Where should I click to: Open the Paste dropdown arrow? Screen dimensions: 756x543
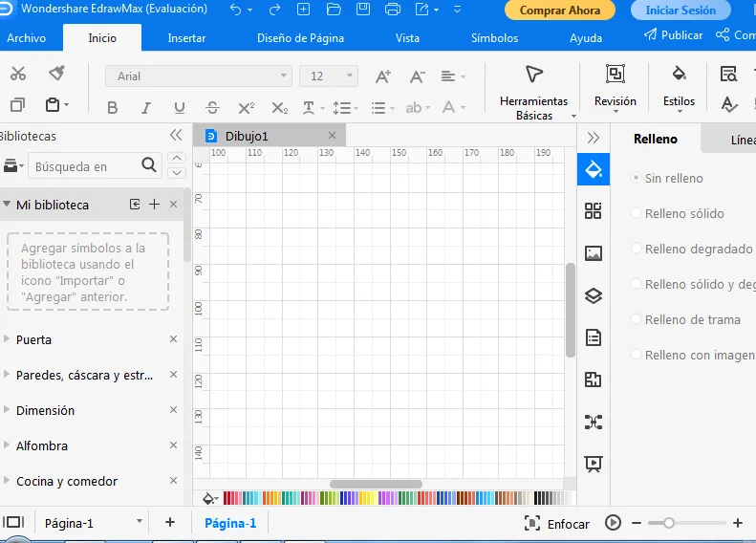(x=67, y=104)
